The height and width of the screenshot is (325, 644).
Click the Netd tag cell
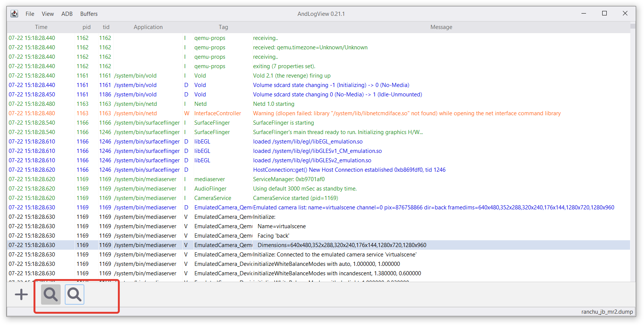pyautogui.click(x=200, y=104)
